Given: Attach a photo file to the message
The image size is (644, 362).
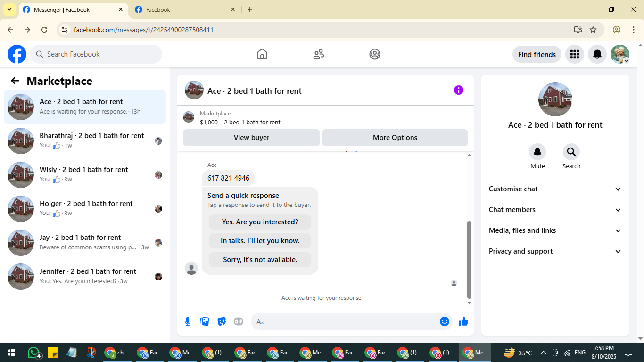Looking at the screenshot, I should (x=205, y=321).
